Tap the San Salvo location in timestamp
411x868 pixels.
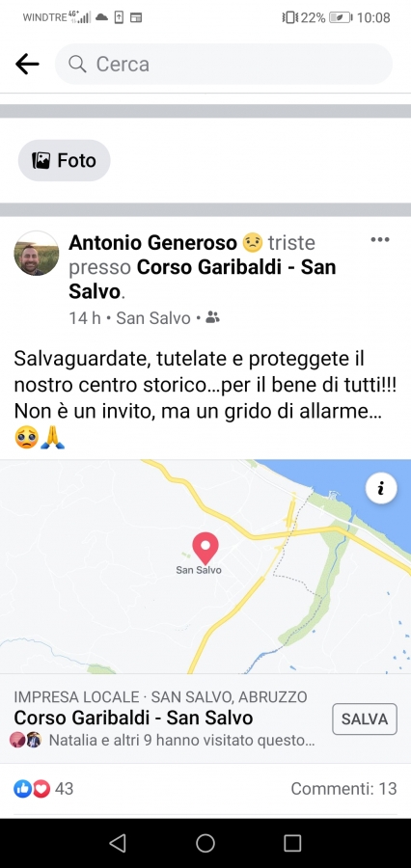coord(152,318)
